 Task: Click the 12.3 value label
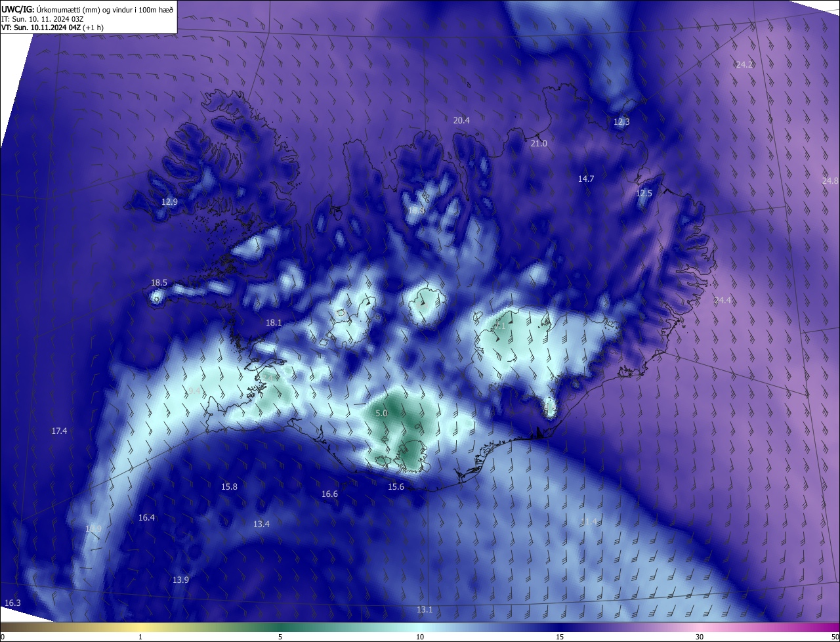pyautogui.click(x=621, y=121)
